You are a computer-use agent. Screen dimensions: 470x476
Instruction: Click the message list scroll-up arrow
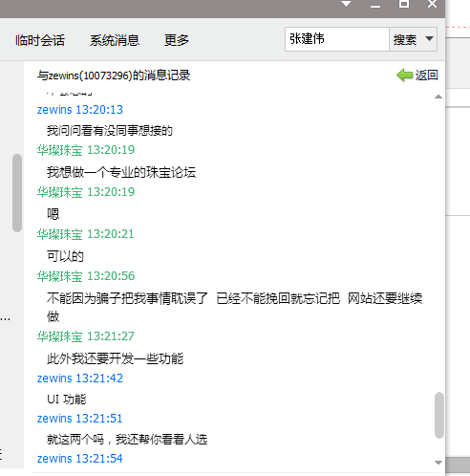click(x=438, y=97)
